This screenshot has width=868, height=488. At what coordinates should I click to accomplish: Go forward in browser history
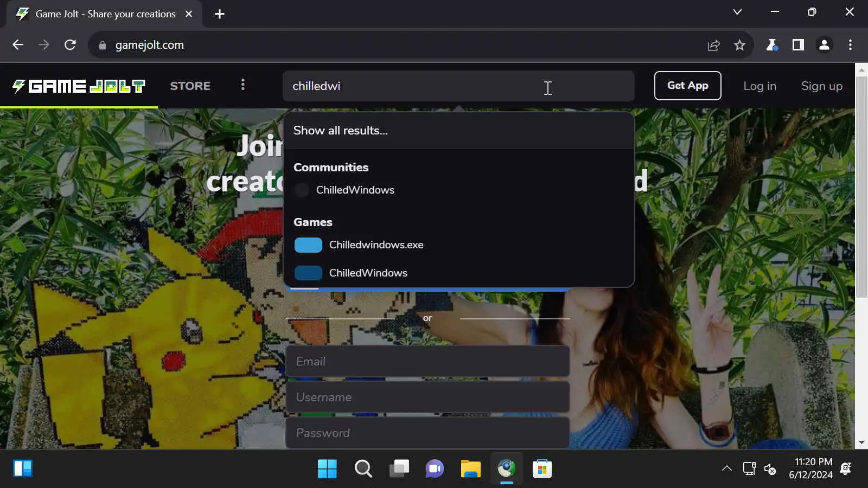pos(44,45)
